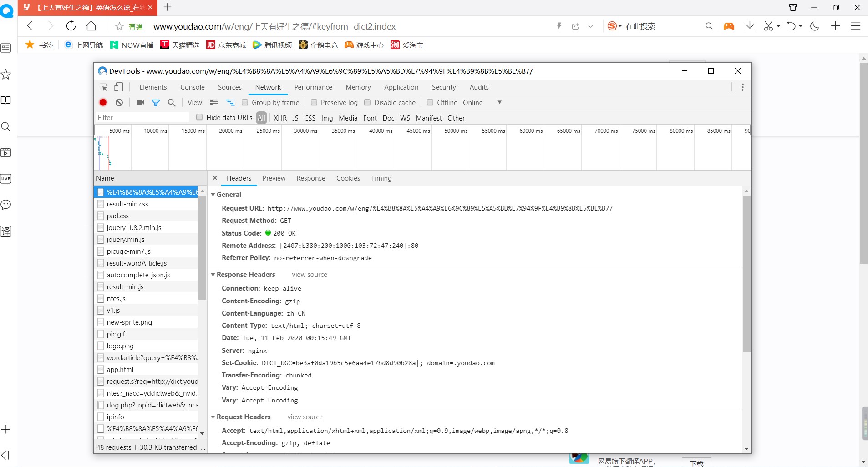Viewport: 868px width, 467px height.
Task: Toggle device toolbar icon
Action: pos(118,87)
